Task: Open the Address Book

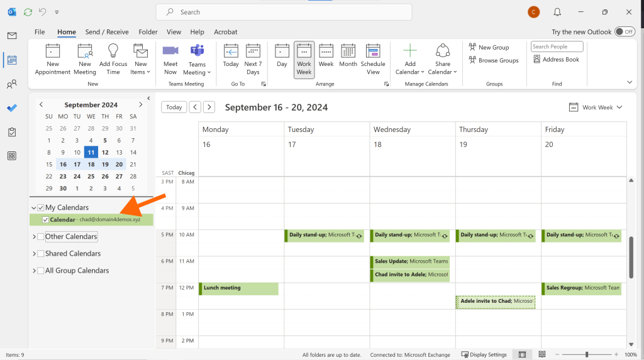Action: click(556, 59)
